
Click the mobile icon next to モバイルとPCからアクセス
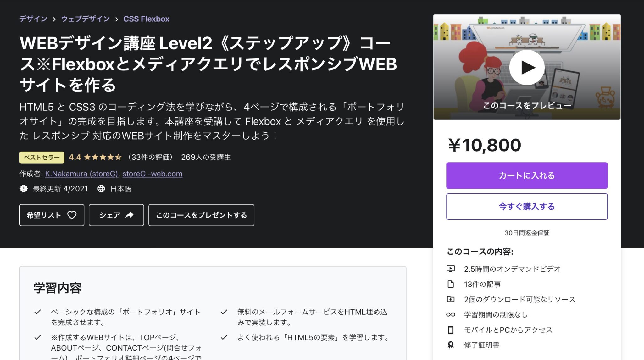tap(451, 330)
